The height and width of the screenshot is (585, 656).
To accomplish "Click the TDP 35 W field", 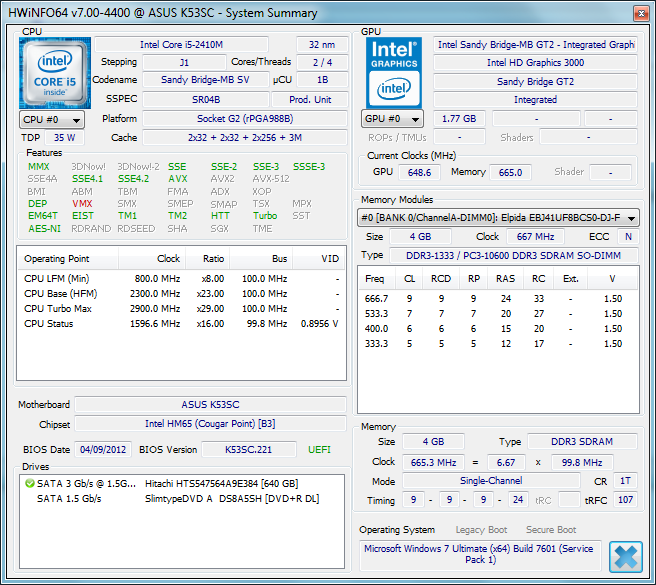I will click(64, 138).
